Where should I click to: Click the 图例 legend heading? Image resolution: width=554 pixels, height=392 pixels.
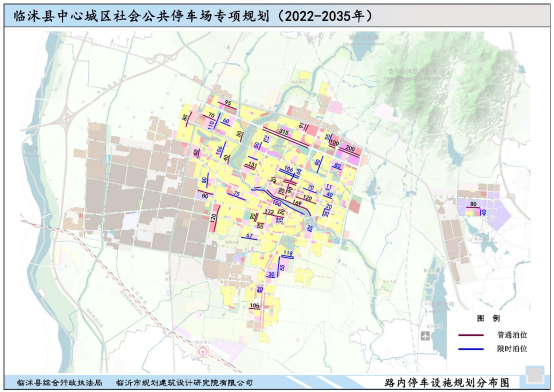488,318
